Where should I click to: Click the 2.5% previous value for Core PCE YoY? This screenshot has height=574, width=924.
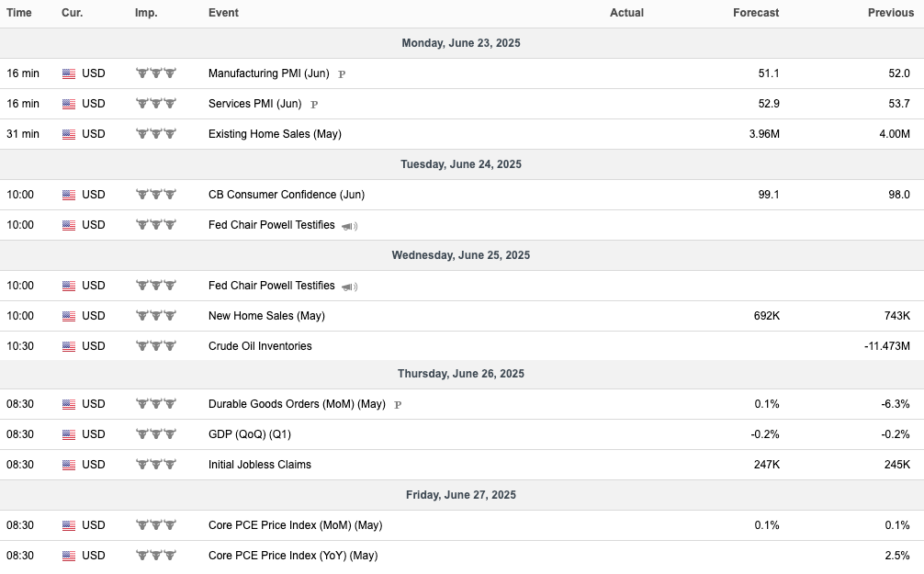[x=897, y=555]
